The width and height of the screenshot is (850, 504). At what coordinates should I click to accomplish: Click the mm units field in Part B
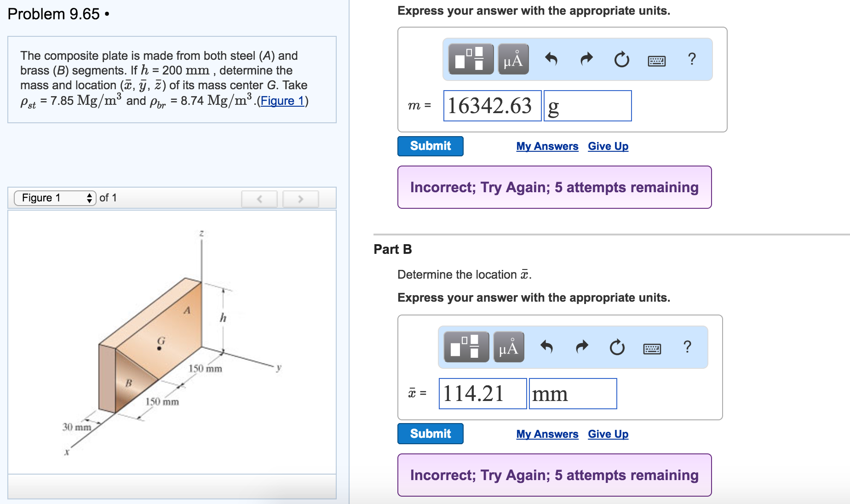point(573,394)
